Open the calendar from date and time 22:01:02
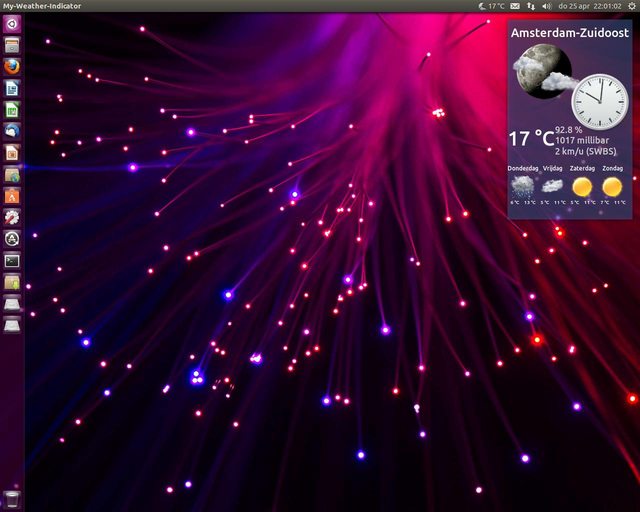 (590, 6)
